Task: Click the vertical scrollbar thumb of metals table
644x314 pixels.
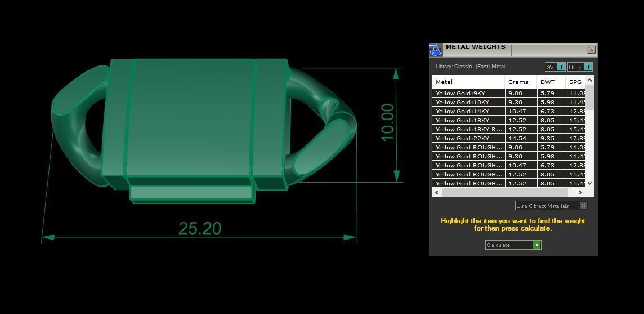Action: pyautogui.click(x=590, y=98)
